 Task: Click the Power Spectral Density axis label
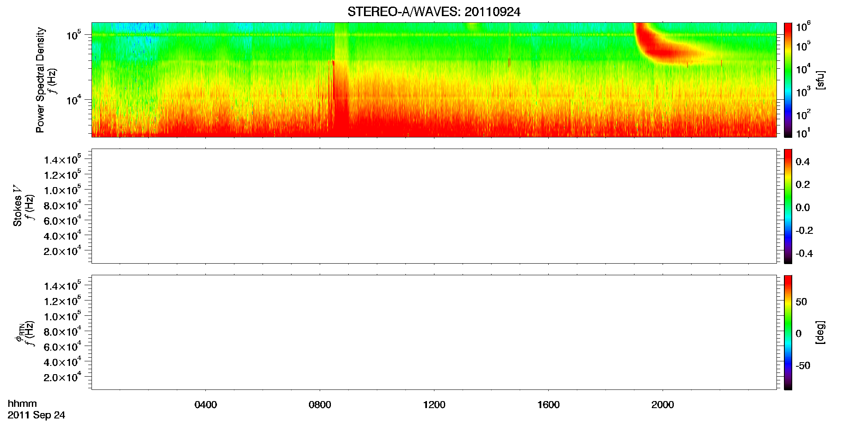pos(40,80)
